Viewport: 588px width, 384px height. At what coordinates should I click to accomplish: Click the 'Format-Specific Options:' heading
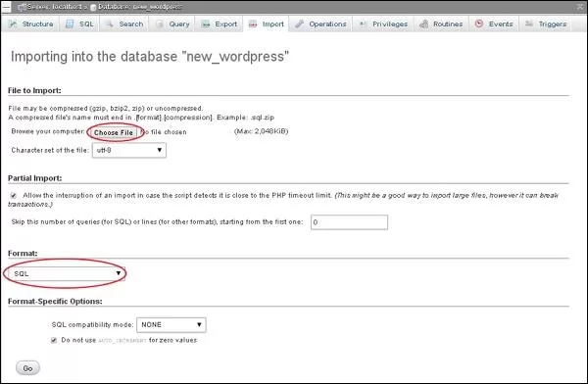55,301
